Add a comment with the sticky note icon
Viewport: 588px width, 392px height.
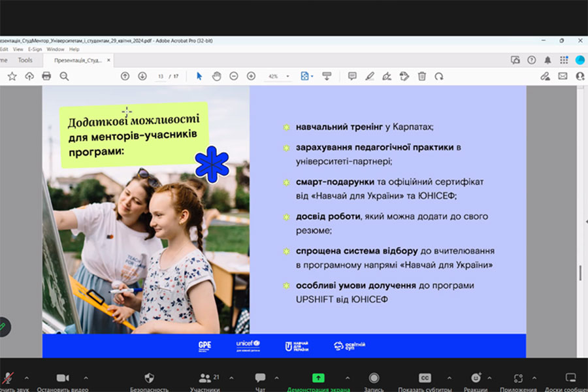352,76
